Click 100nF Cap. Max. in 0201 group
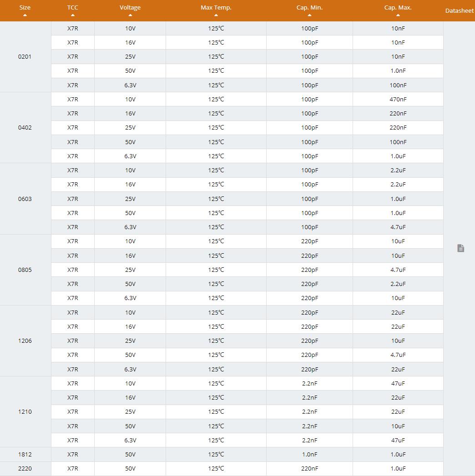Viewport: 475px width, 476px height. 398,85
